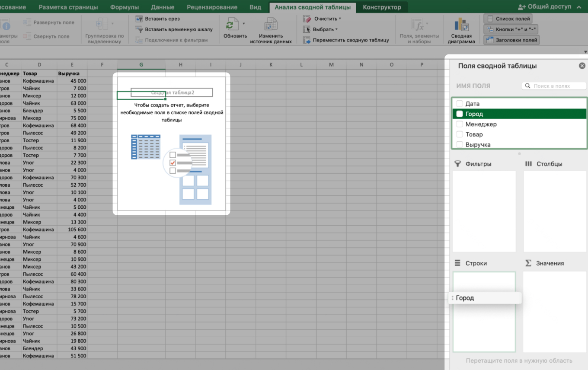Open the Review (Рецензирование) tab
Image resolution: width=588 pixels, height=370 pixels.
pyautogui.click(x=212, y=7)
